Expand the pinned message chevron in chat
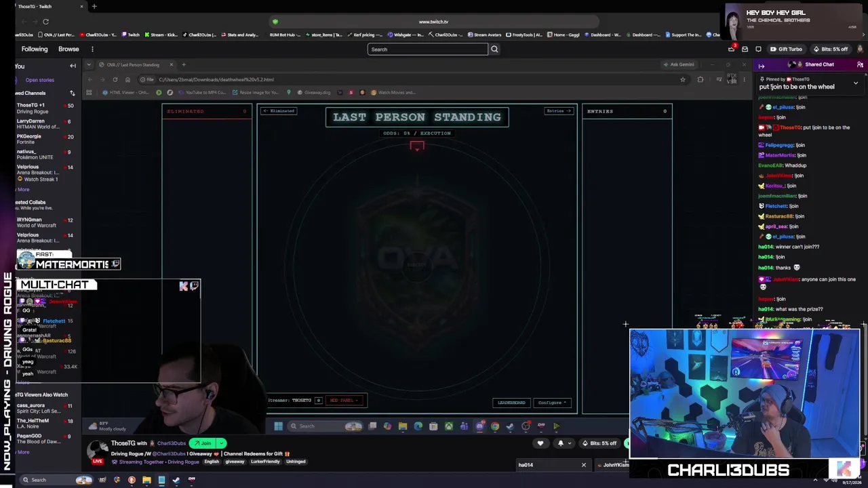The width and height of the screenshot is (868, 488). click(x=856, y=83)
